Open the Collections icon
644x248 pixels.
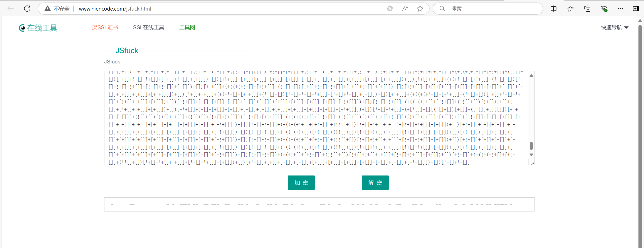coord(587,9)
